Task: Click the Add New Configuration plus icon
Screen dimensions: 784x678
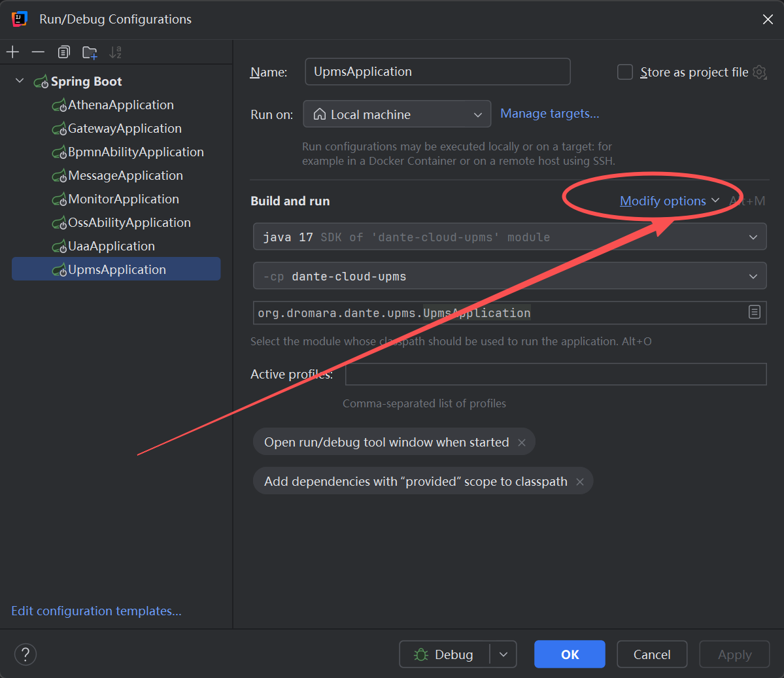Action: click(x=13, y=52)
